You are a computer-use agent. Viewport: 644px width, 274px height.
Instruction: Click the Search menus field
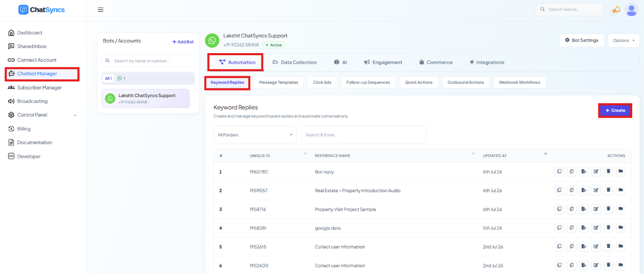569,10
